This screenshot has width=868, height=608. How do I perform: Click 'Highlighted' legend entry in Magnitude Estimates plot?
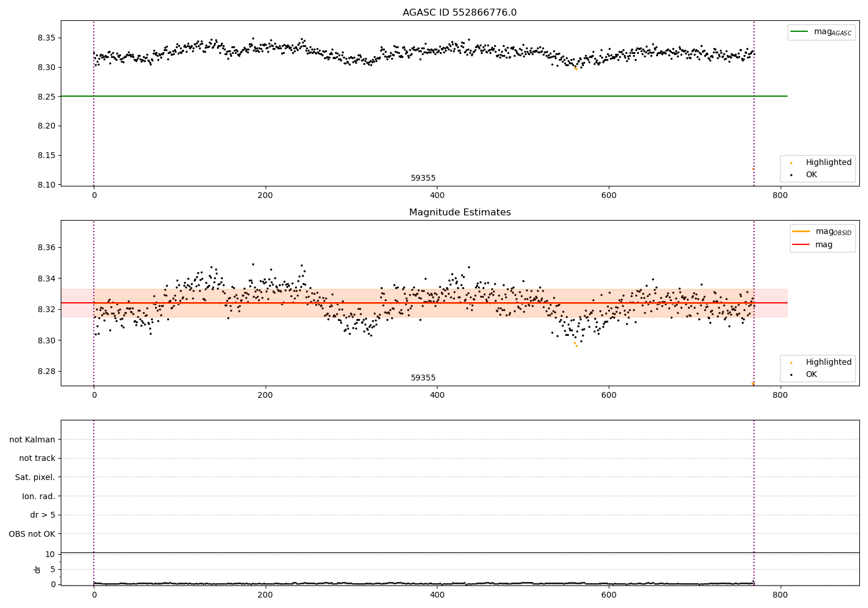coord(829,362)
